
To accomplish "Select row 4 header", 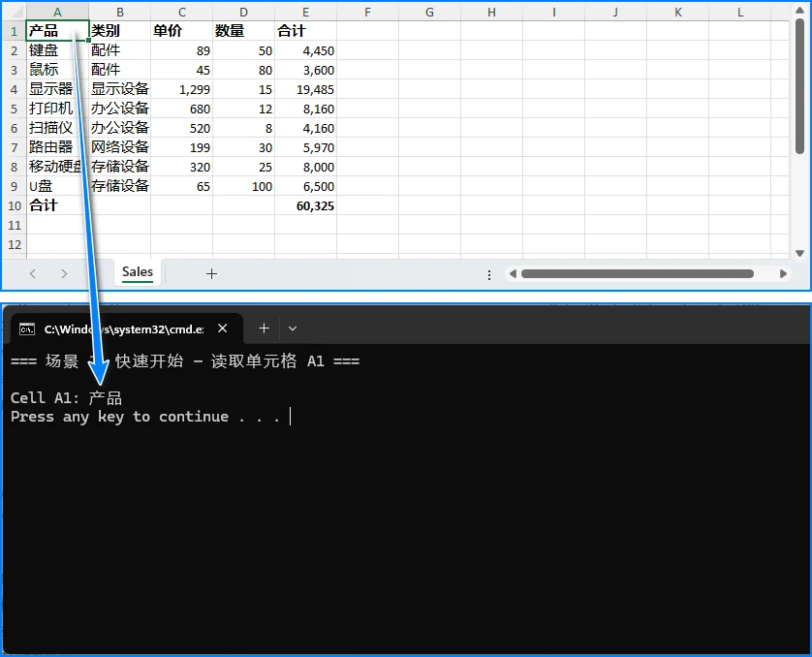I will pos(14,89).
